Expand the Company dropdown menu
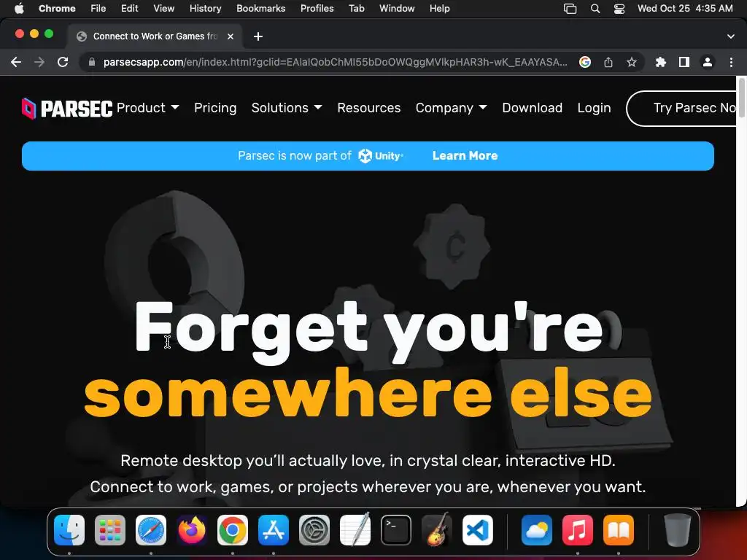This screenshot has height=560, width=747. click(451, 108)
